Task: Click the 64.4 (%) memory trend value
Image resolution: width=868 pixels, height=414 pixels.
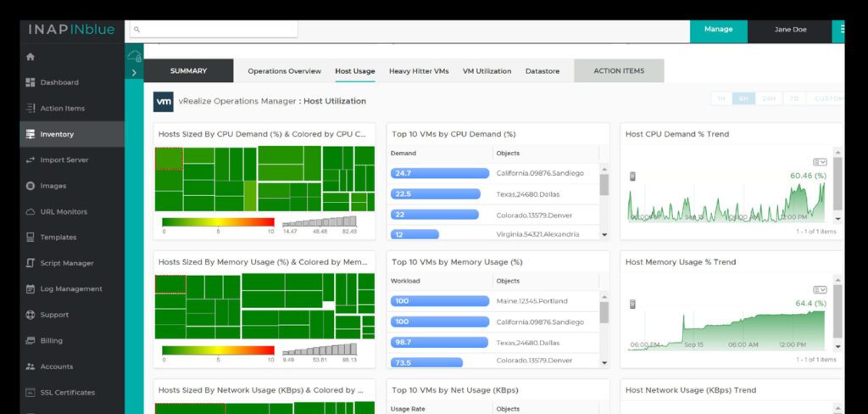Action: pyautogui.click(x=811, y=304)
